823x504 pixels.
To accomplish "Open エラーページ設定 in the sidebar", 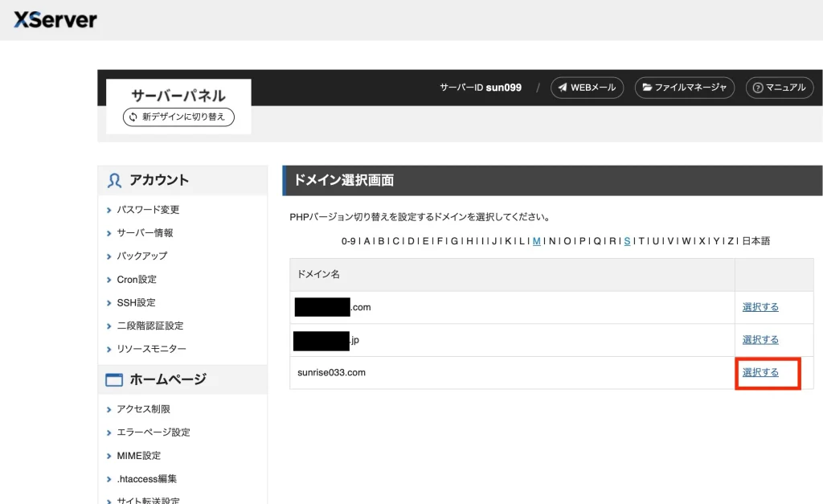I will 154,432.
